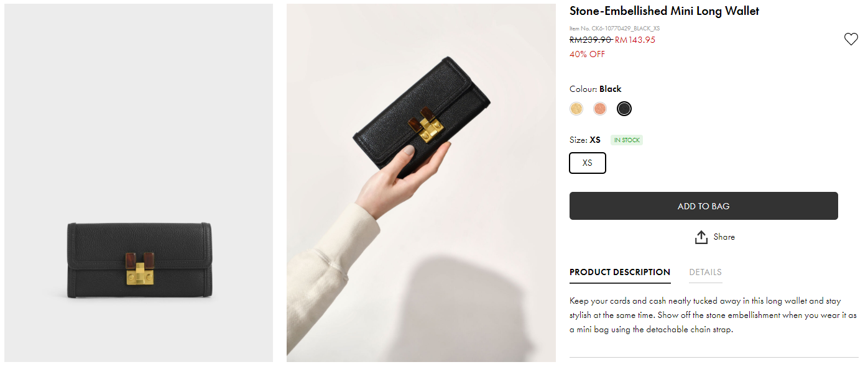The image size is (868, 367).
Task: Click the Stone-Embellished Mini Long Wallet title
Action: click(664, 11)
